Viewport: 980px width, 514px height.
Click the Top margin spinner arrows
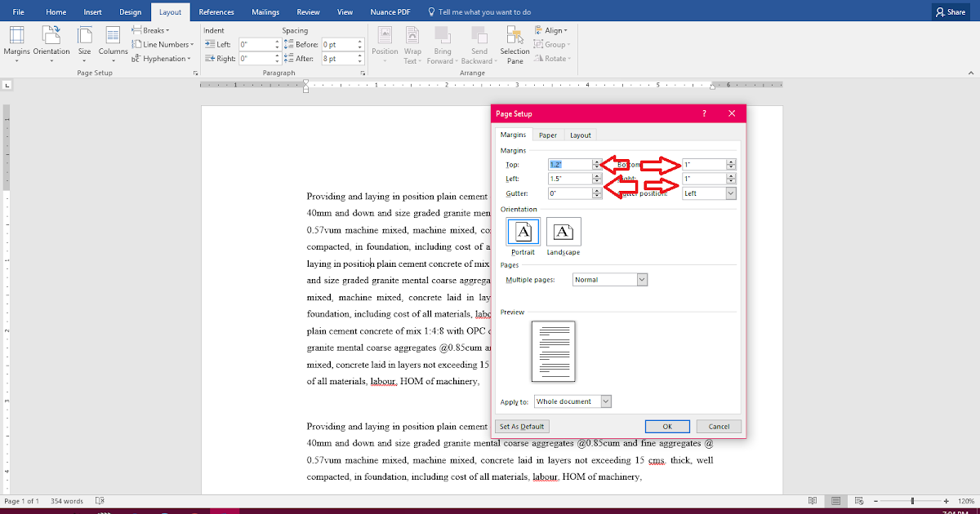[x=597, y=165]
